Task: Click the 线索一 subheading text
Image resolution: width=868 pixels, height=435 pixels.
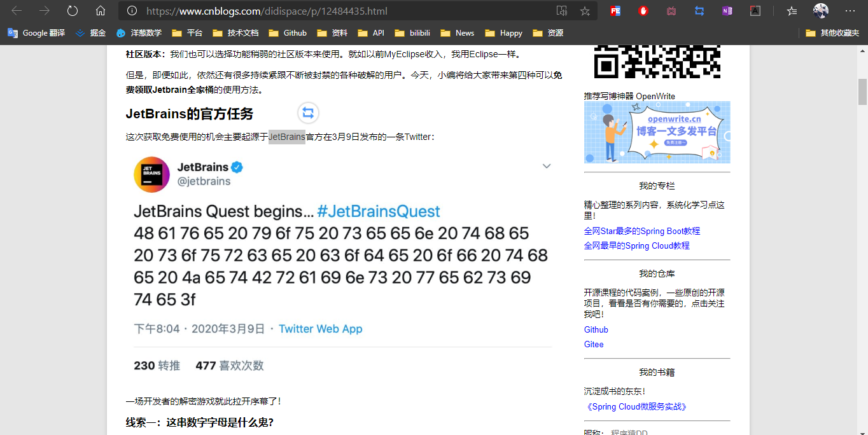Action: coord(199,422)
